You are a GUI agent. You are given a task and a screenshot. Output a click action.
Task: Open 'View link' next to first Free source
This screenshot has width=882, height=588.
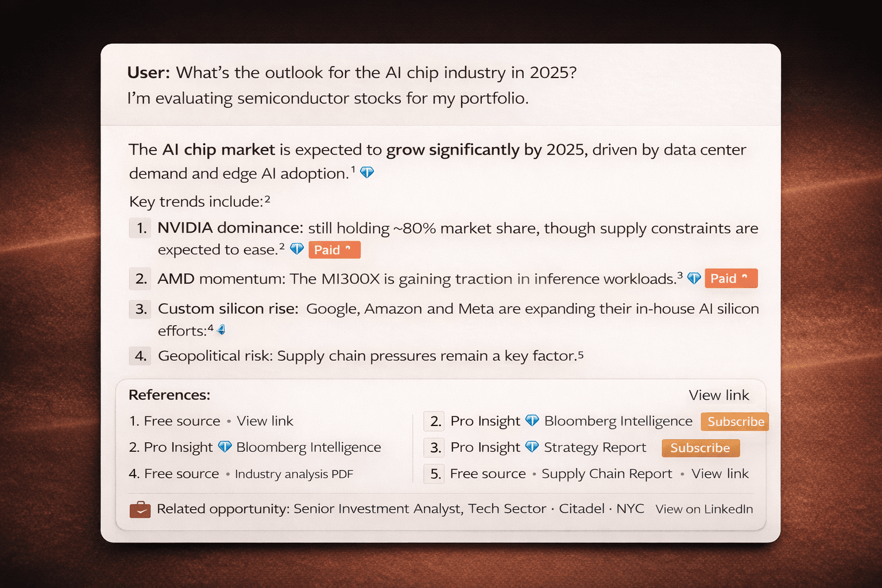[x=265, y=421]
